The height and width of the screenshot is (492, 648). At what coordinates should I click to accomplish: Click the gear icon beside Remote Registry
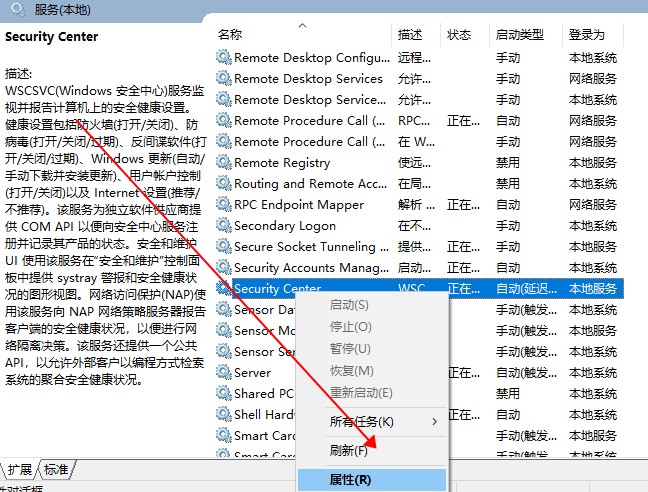(x=223, y=163)
